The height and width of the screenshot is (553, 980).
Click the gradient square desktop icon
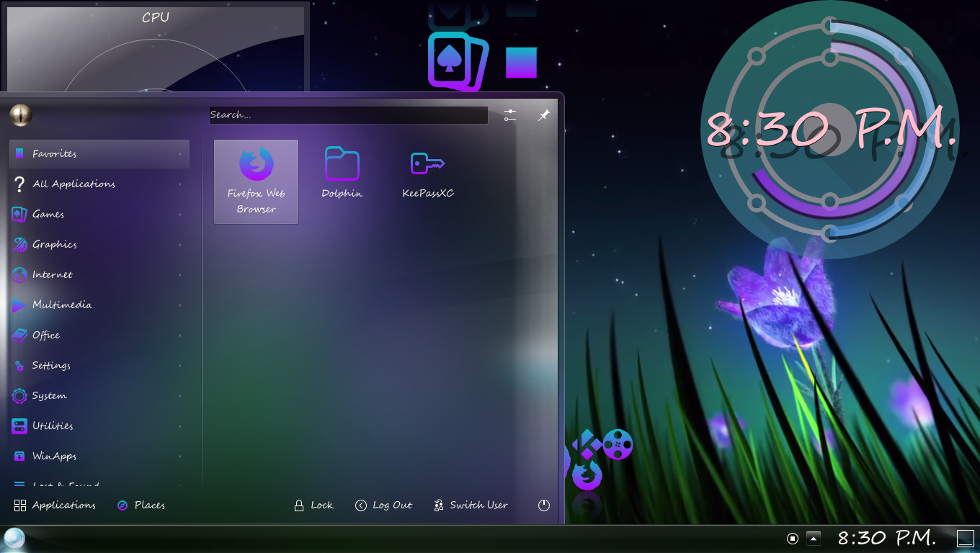[x=521, y=63]
